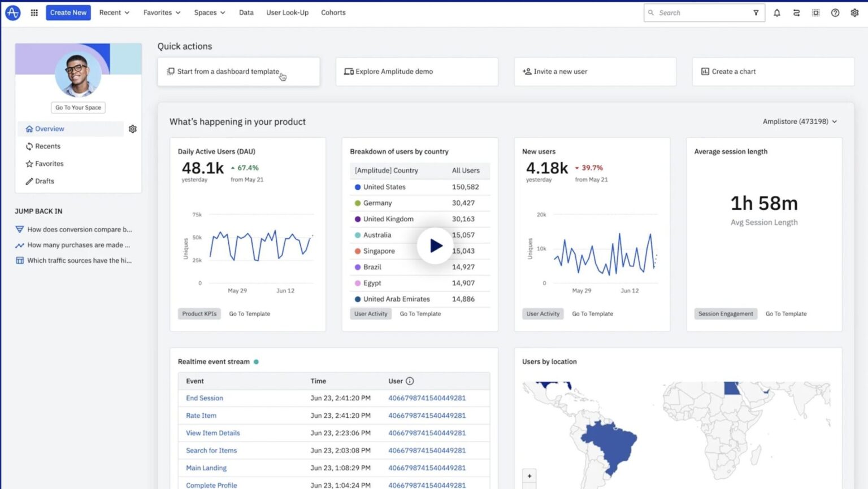Click the search filter funnel icon
The image size is (868, 489).
coord(756,12)
